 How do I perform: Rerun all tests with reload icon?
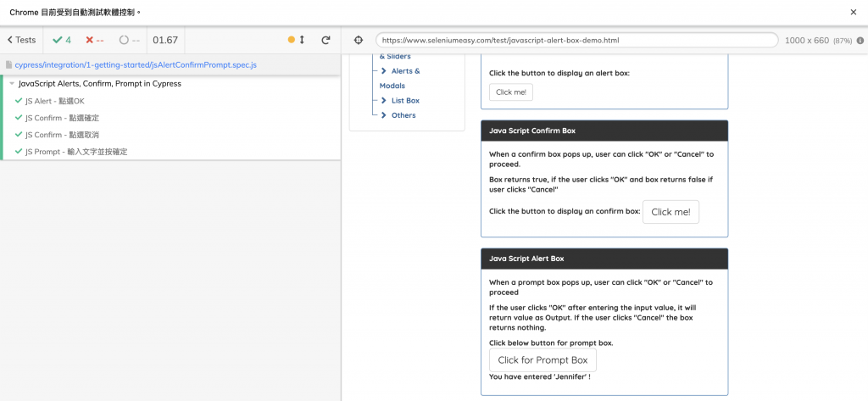(x=325, y=40)
